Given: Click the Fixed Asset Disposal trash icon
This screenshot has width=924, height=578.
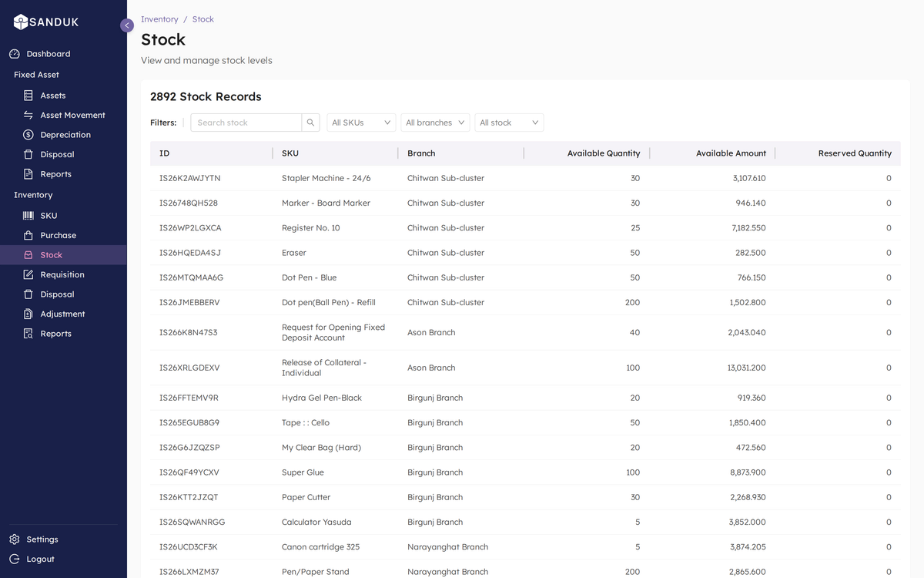Looking at the screenshot, I should point(28,154).
